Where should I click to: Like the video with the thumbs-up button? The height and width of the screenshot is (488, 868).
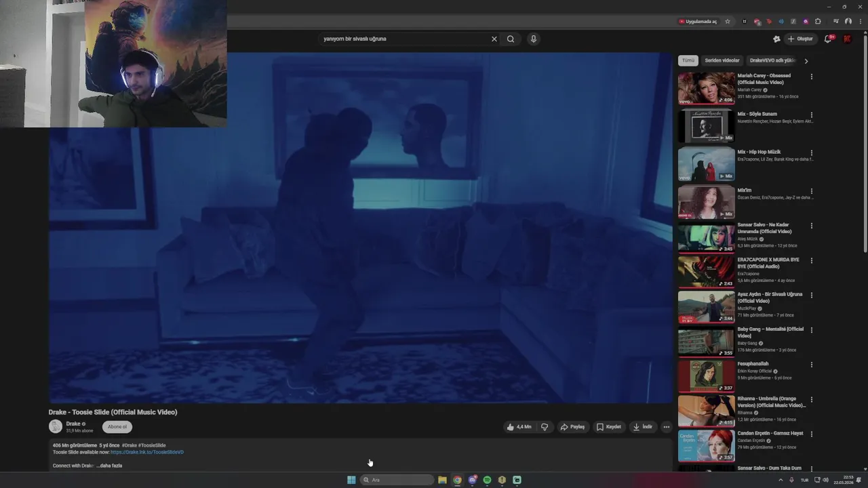519,427
